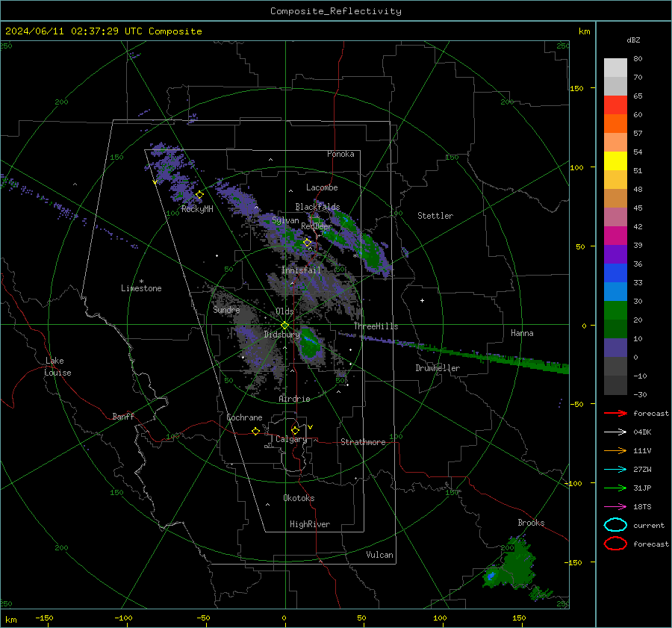The width and height of the screenshot is (672, 628).
Task: Click the Lacombe label
Action: click(322, 187)
